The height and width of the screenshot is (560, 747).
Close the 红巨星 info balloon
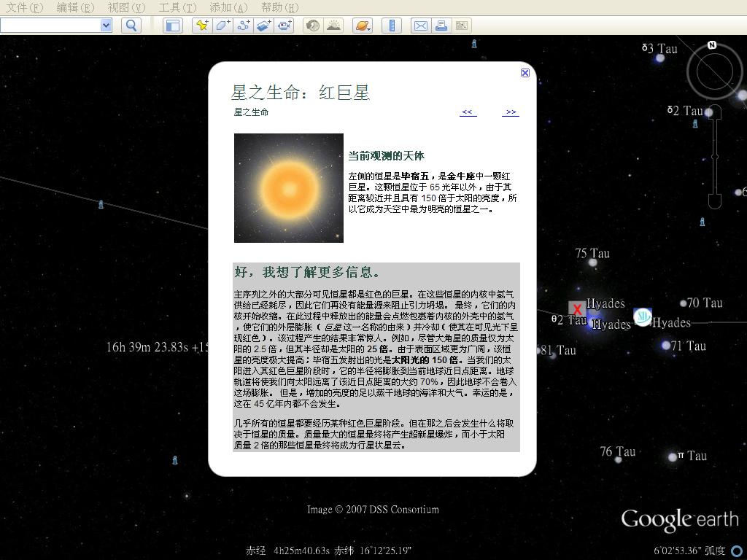tap(525, 72)
